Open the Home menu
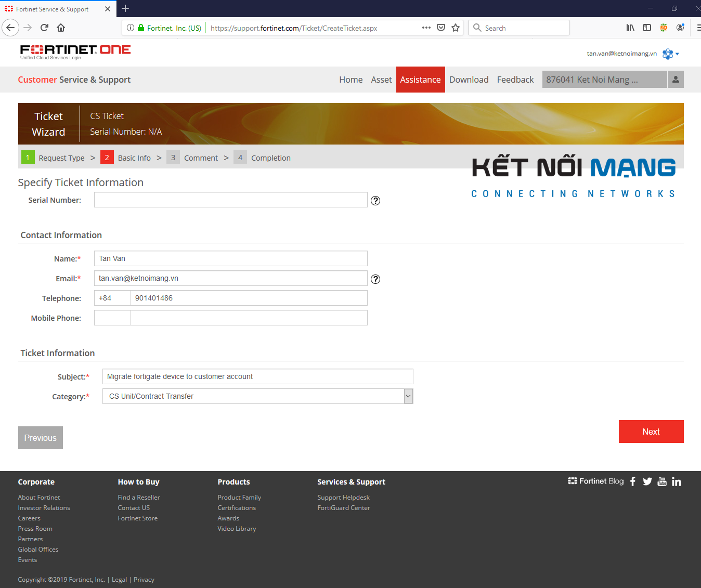Screen dimensions: 701x588 (x=351, y=80)
